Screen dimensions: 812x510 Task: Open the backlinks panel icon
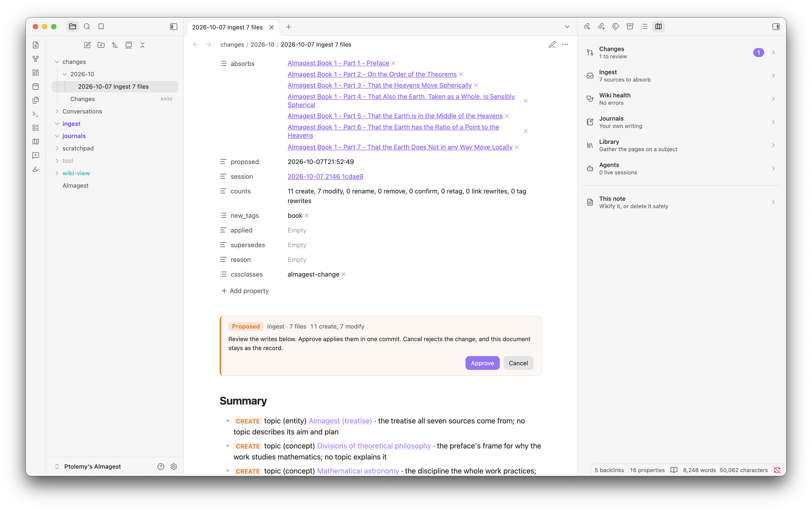point(587,26)
